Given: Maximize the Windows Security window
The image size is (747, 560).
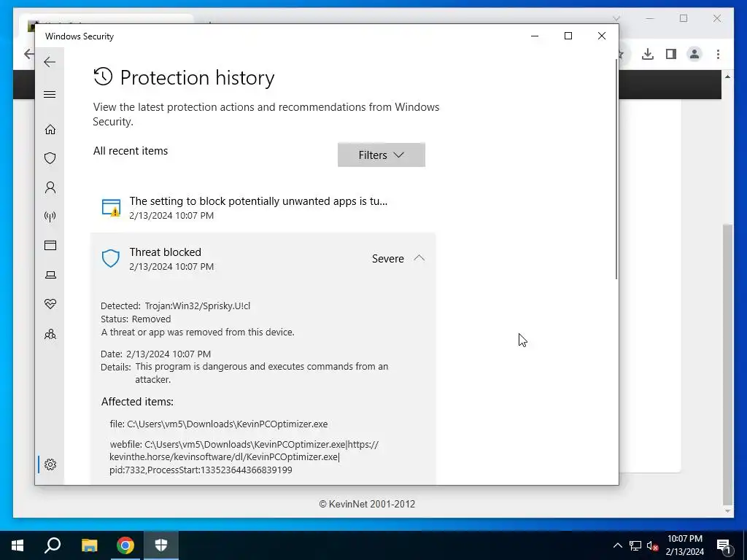Looking at the screenshot, I should [568, 36].
